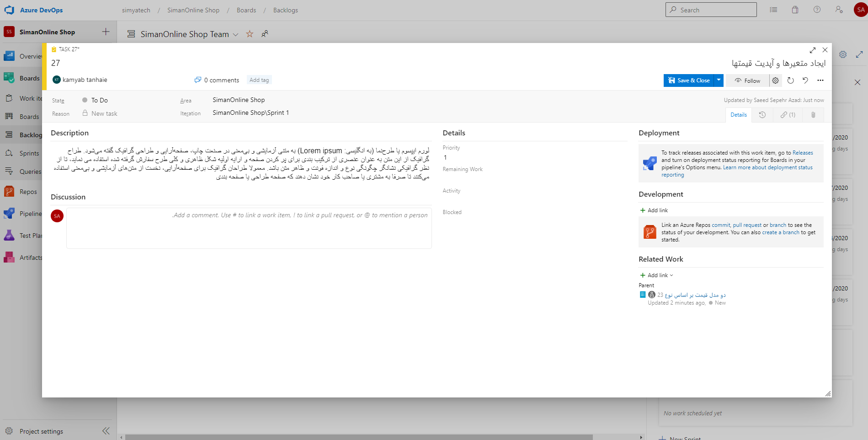Open the Releases link
The image size is (868, 440).
click(x=803, y=153)
